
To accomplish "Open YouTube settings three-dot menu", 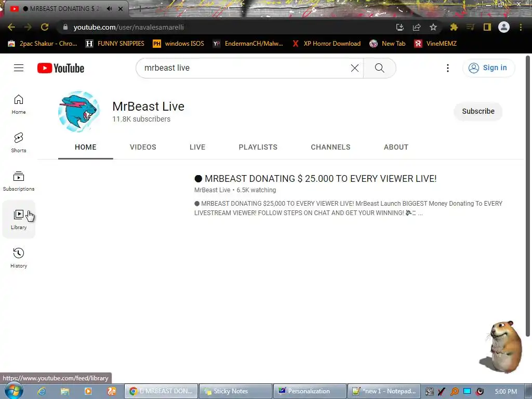I will tap(447, 68).
